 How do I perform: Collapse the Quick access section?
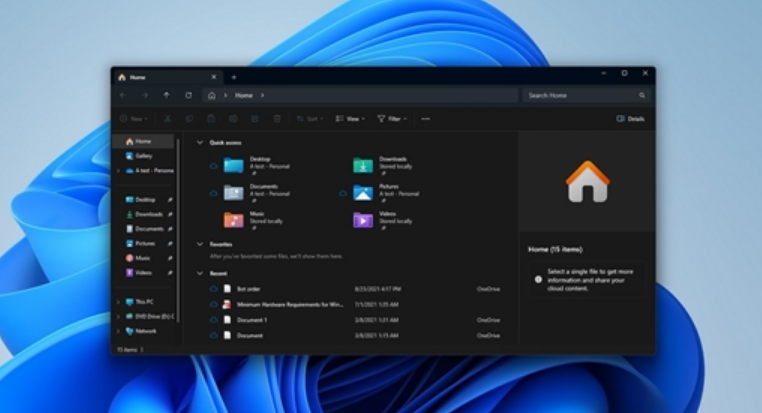pos(199,142)
